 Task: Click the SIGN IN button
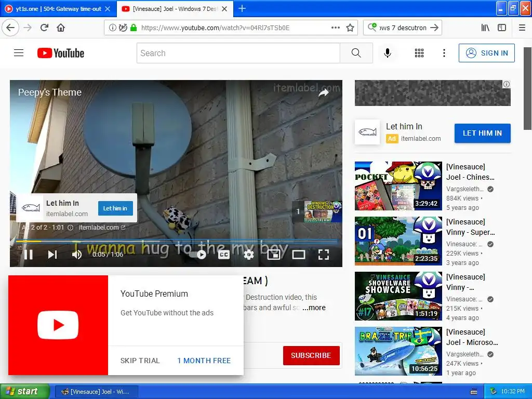486,53
